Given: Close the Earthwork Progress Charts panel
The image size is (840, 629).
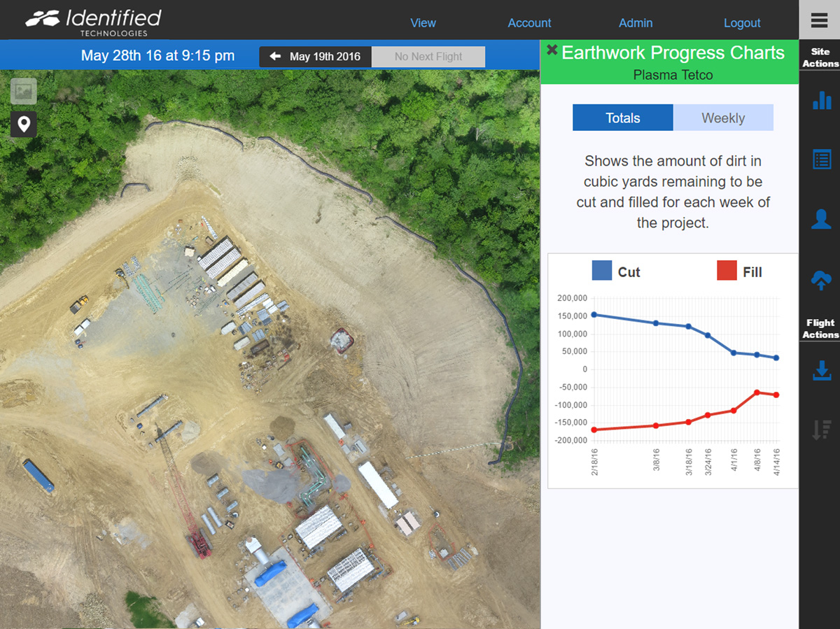Looking at the screenshot, I should point(552,50).
